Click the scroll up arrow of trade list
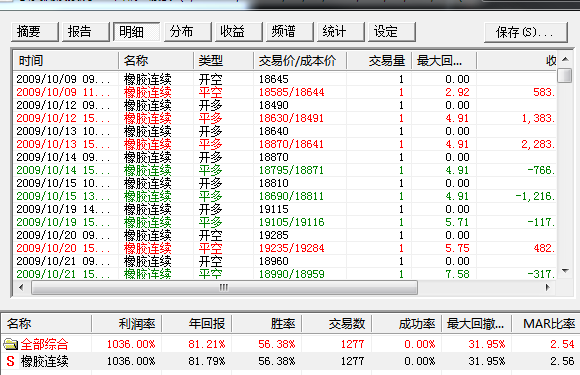580x375 pixels. click(x=565, y=59)
